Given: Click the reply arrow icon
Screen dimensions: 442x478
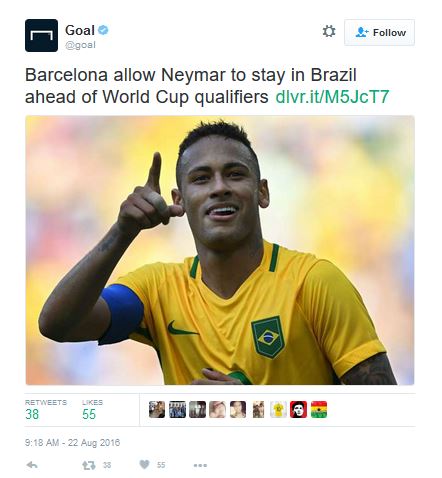Looking at the screenshot, I should (32, 465).
